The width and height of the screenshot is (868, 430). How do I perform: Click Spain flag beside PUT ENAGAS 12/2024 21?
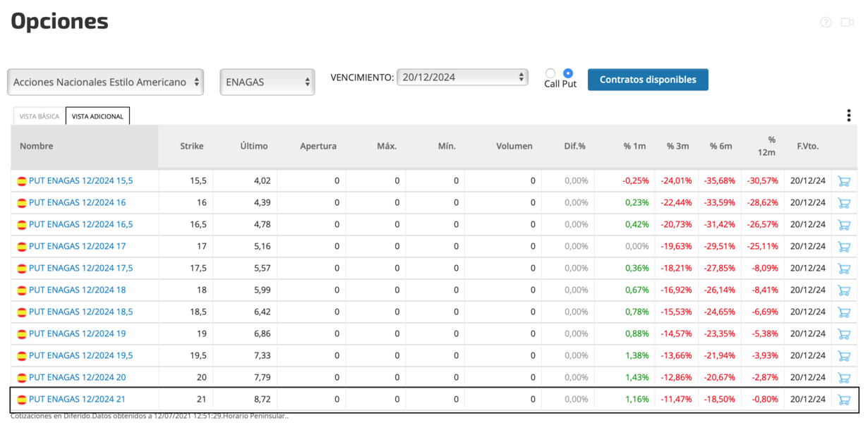pyautogui.click(x=22, y=400)
